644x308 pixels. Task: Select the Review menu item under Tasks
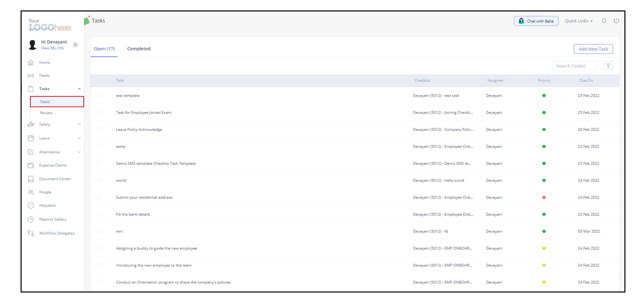click(46, 113)
